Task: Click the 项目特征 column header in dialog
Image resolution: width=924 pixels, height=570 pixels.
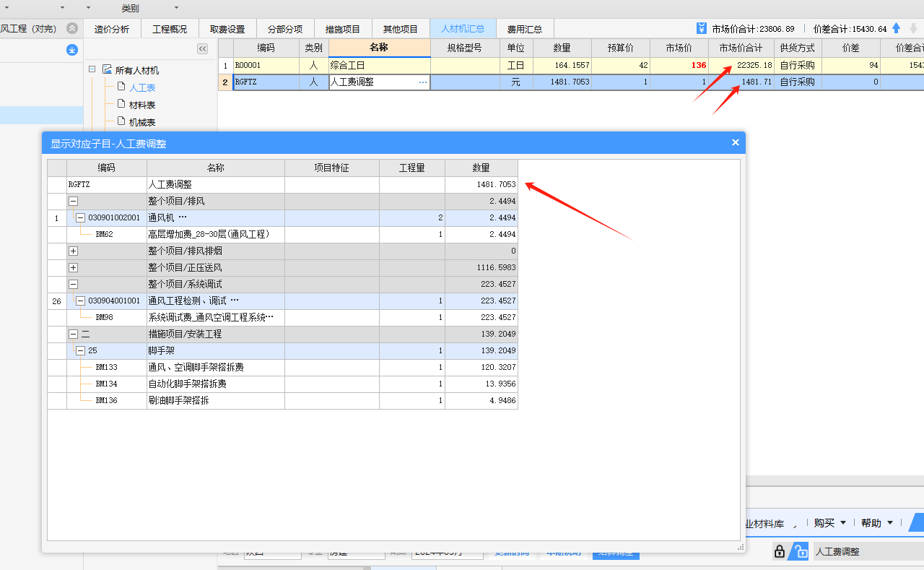Action: (x=331, y=168)
